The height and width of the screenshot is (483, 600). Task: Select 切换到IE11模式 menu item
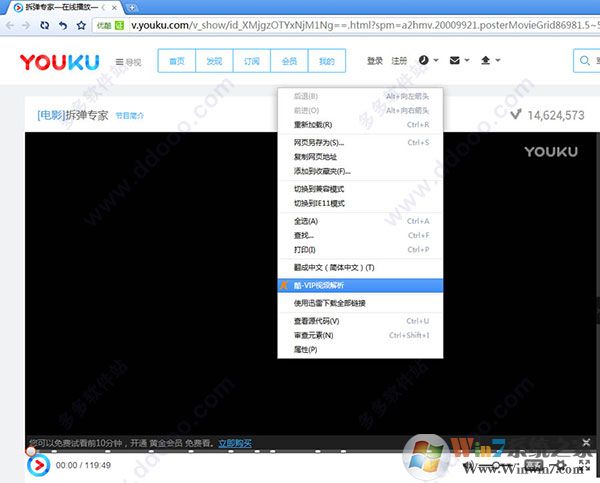pos(360,203)
